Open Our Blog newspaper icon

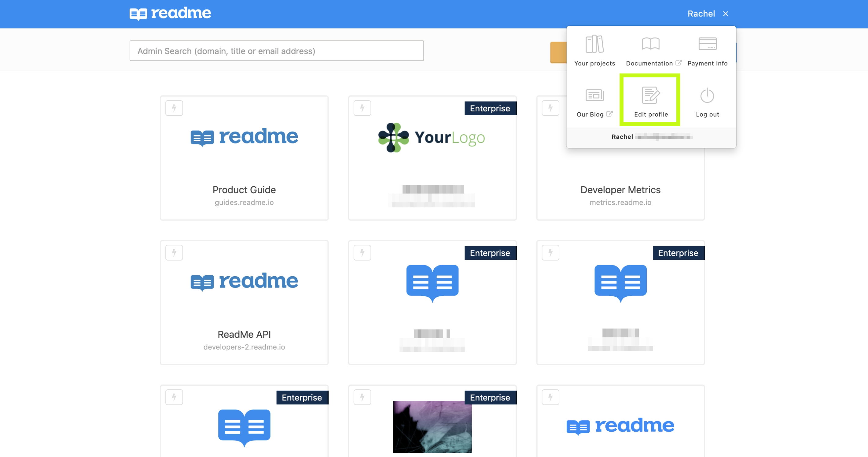click(594, 95)
